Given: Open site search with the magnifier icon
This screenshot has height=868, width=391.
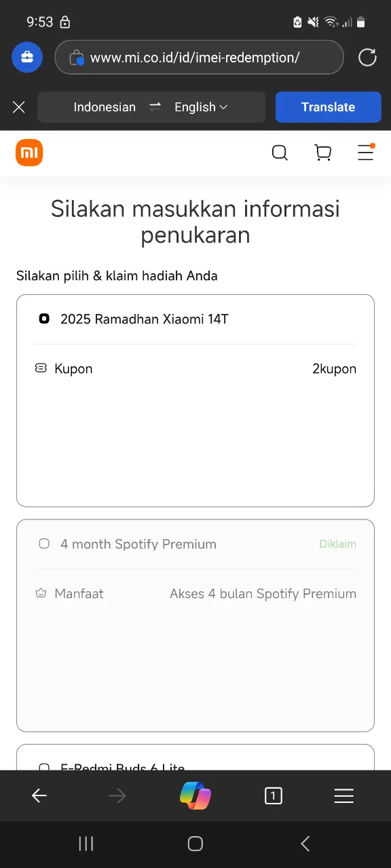Looking at the screenshot, I should pyautogui.click(x=280, y=153).
